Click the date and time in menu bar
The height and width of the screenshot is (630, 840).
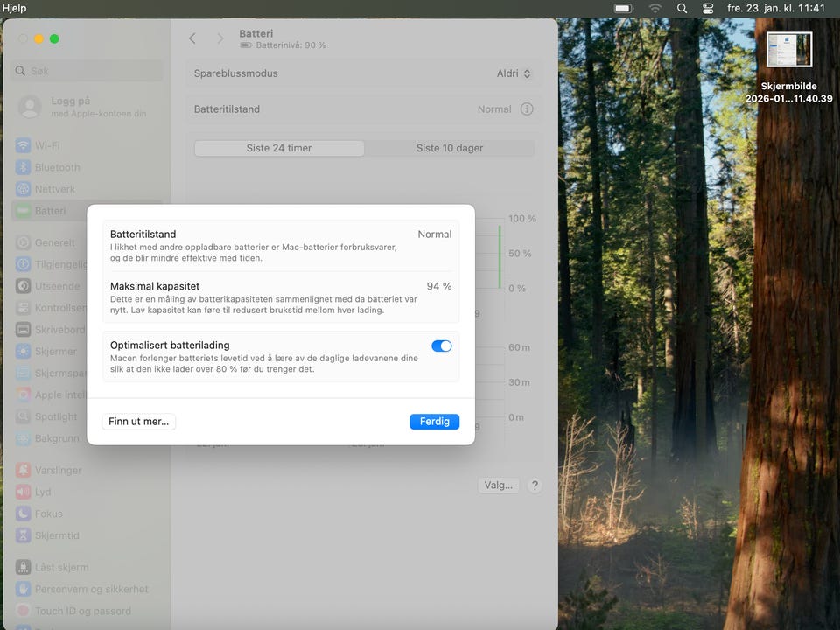coord(776,8)
